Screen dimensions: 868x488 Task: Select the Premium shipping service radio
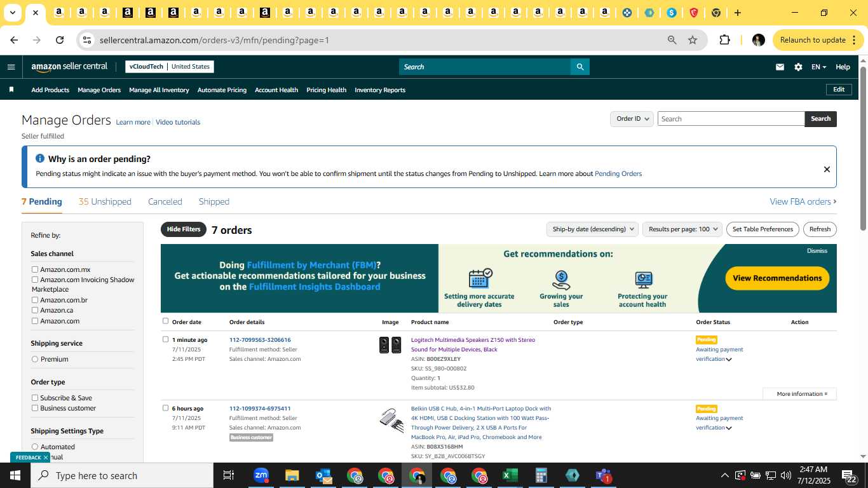click(35, 359)
